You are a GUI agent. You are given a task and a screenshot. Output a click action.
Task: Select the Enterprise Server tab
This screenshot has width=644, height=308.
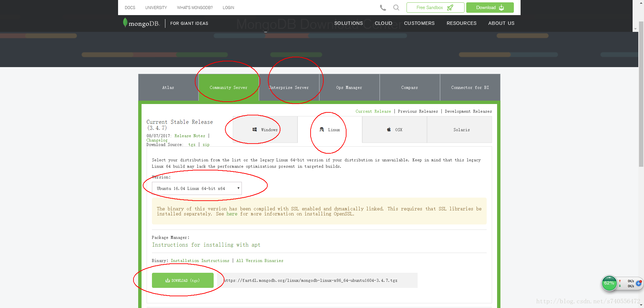[x=289, y=87]
